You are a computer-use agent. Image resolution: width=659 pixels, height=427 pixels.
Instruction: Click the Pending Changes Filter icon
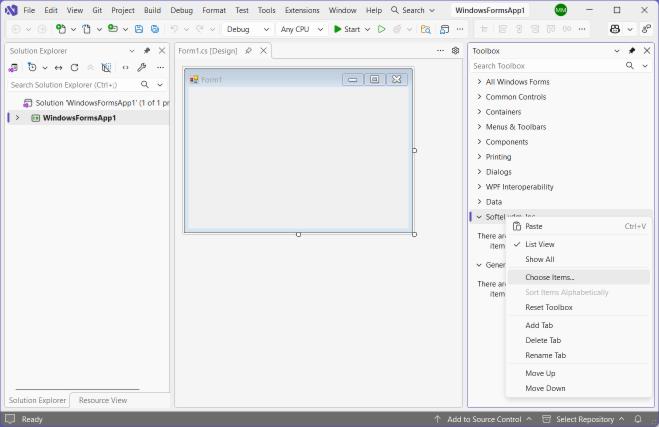point(32,68)
